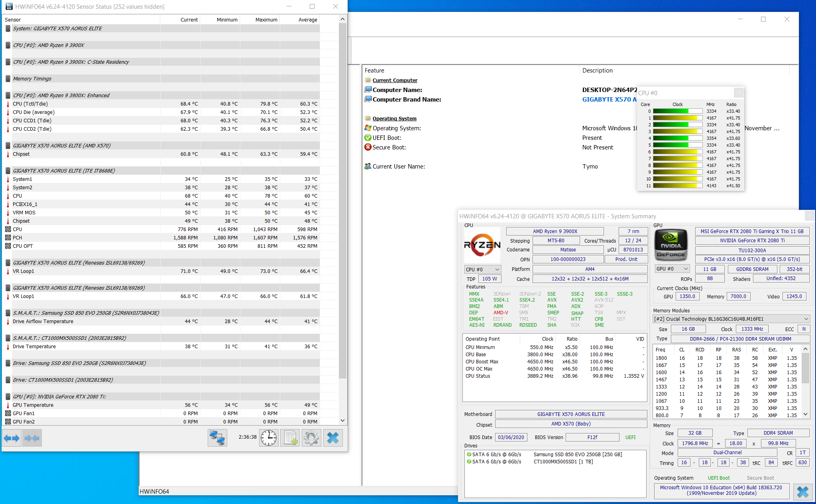Click the Operating System heading link
The image size is (816, 504).
394,118
